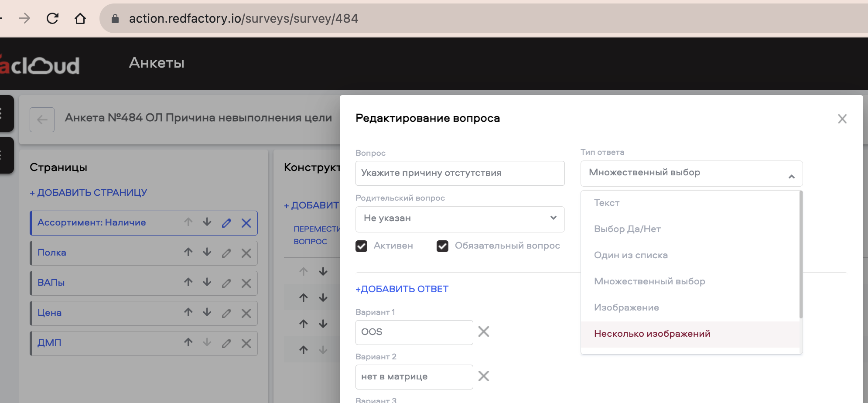Add an answer via +ДОБАВИТЬ ОТВЕТ
868x403 pixels.
pos(402,289)
